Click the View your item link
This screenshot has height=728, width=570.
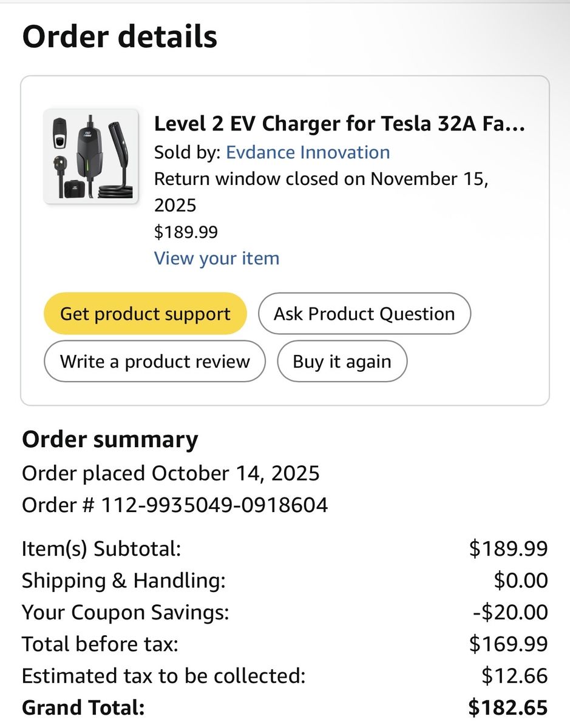pyautogui.click(x=217, y=258)
